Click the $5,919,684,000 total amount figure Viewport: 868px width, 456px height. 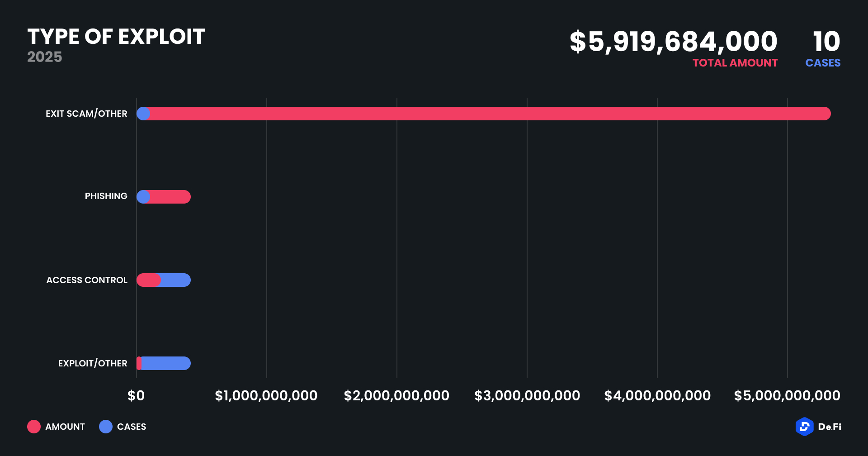pyautogui.click(x=673, y=42)
